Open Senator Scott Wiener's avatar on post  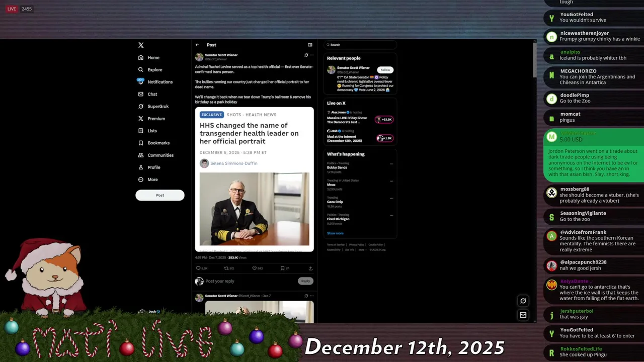pyautogui.click(x=199, y=57)
